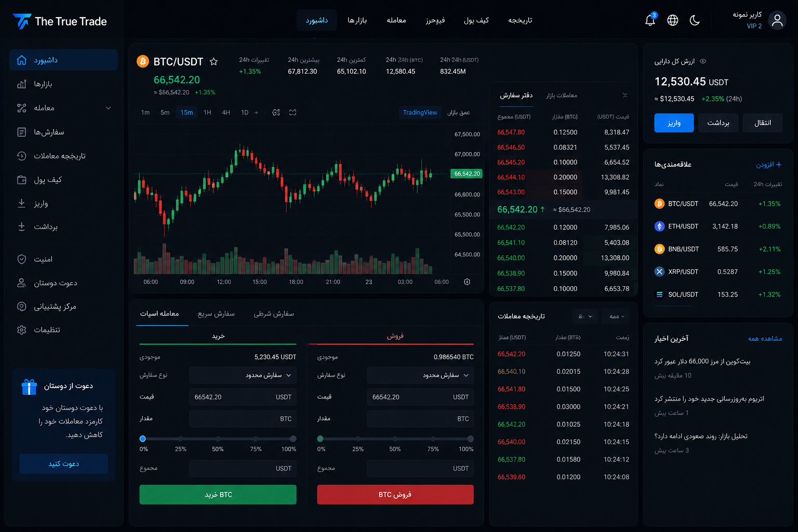Click the globe language icon
This screenshot has height=532, width=798.
(x=673, y=20)
